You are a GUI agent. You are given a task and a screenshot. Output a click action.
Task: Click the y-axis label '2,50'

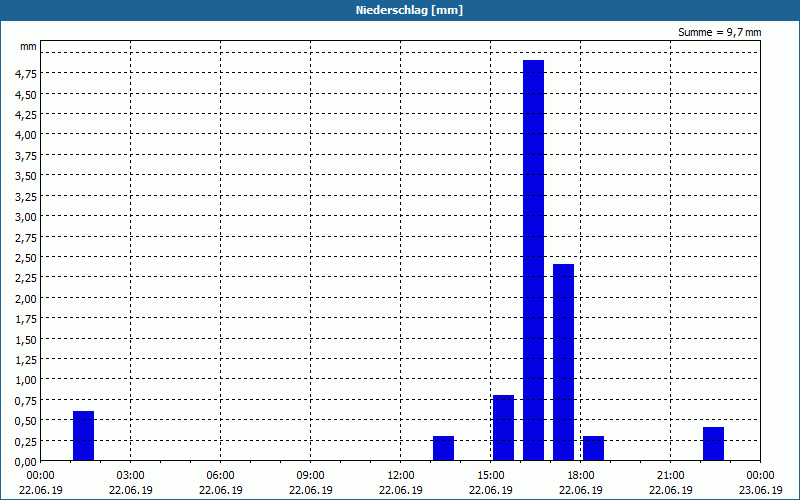[x=26, y=258]
